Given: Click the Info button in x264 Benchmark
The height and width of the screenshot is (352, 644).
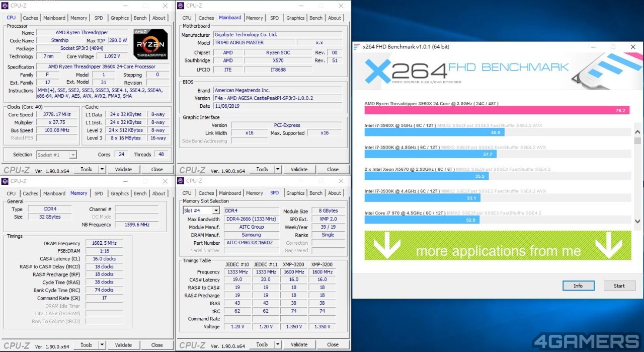Looking at the screenshot, I should coord(578,286).
